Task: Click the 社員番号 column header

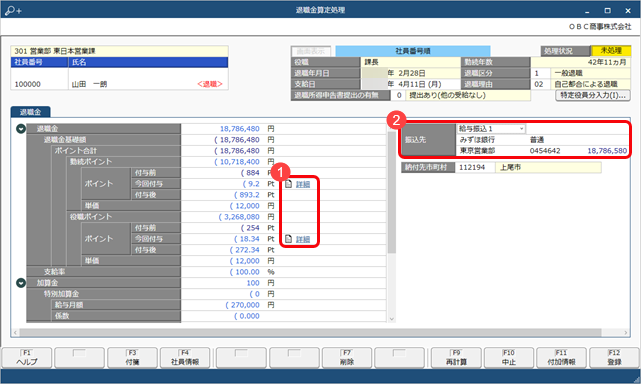Action: (39, 62)
